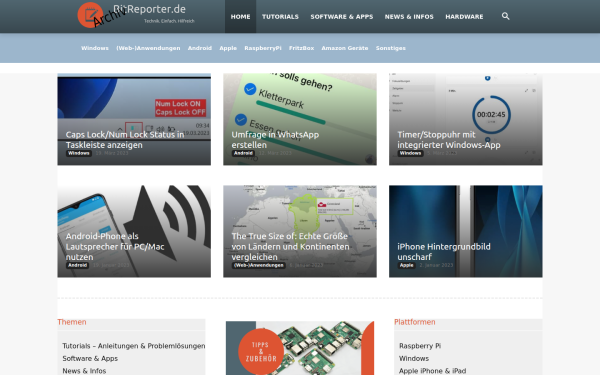Open SOFTWARE & APPS menu
This screenshot has width=600, height=375.
[x=342, y=16]
